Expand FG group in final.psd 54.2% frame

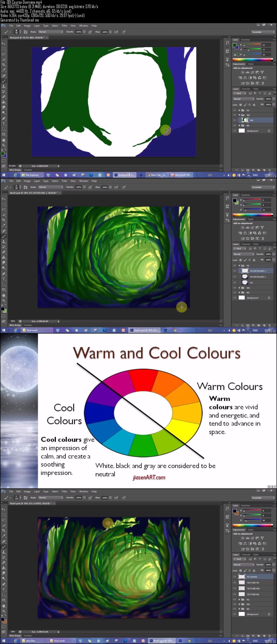tap(239, 110)
